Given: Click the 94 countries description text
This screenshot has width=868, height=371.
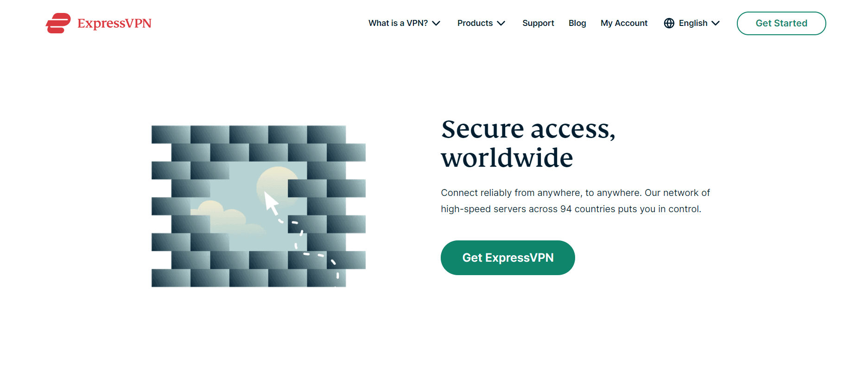Looking at the screenshot, I should pyautogui.click(x=575, y=201).
